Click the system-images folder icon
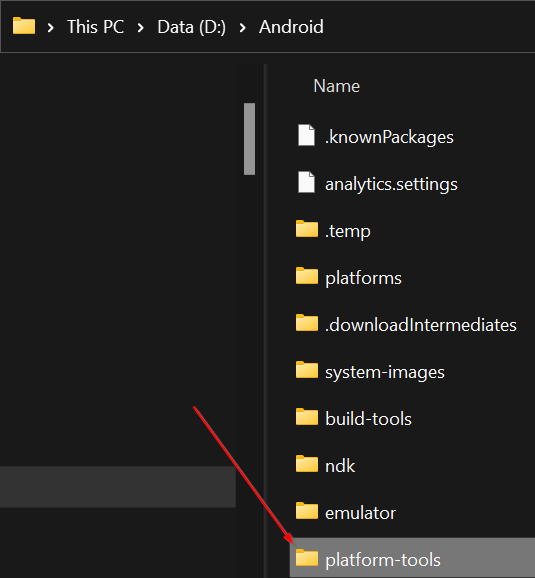The image size is (535, 578). click(x=307, y=370)
